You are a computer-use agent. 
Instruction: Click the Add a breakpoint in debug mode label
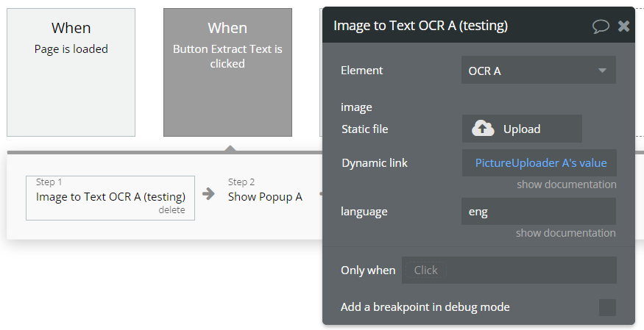click(425, 307)
